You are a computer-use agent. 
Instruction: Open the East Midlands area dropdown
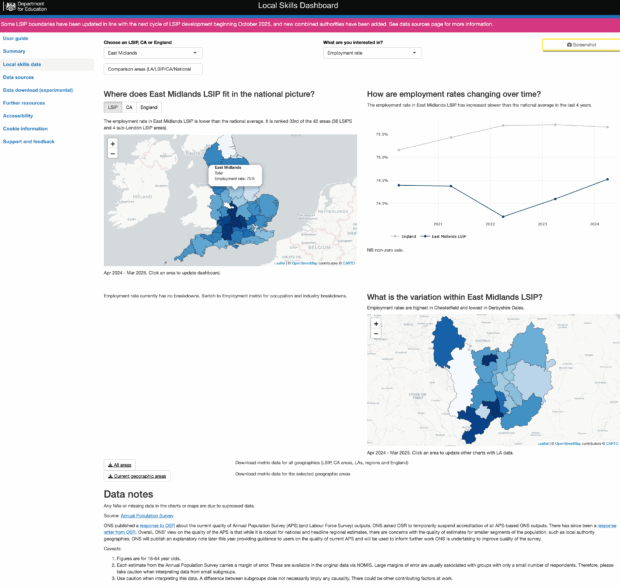pos(154,52)
